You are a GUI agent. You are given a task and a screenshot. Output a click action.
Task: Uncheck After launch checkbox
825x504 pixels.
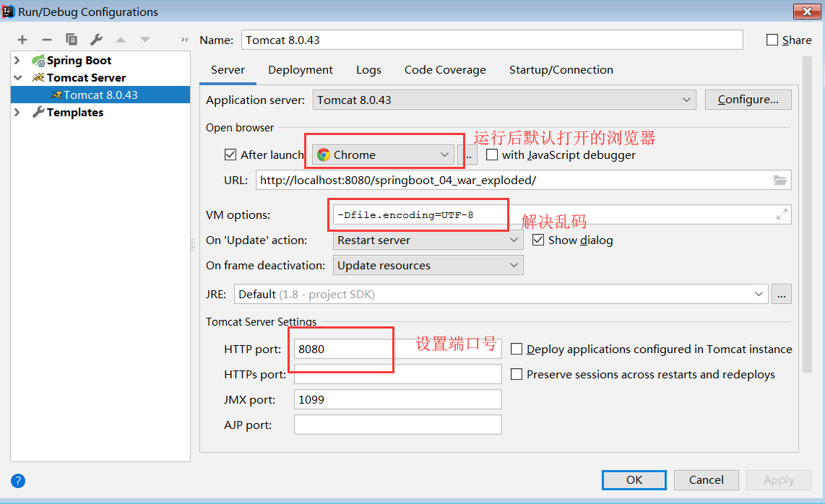(230, 155)
